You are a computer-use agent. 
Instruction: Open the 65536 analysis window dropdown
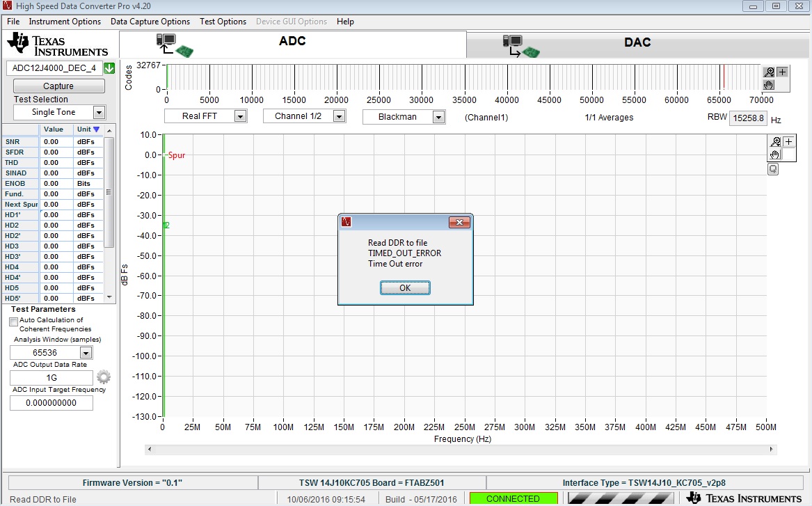86,353
